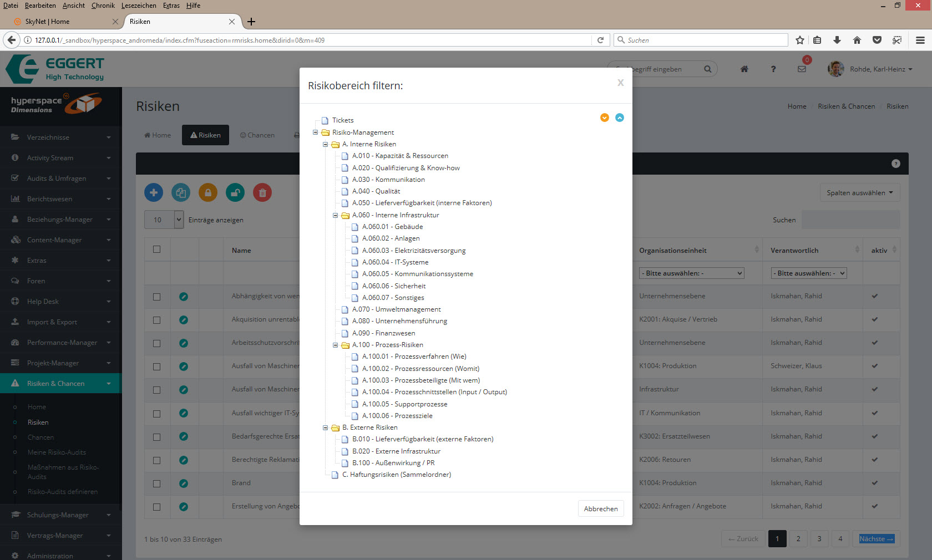Image resolution: width=932 pixels, height=560 pixels.
Task: Collapse the A.060 Interne Infrastruktur node
Action: tap(335, 215)
